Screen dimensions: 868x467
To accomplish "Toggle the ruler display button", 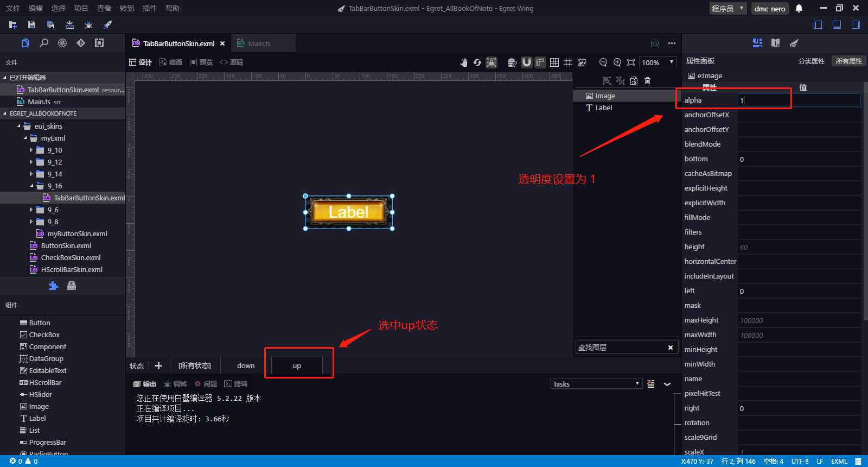I will (540, 62).
